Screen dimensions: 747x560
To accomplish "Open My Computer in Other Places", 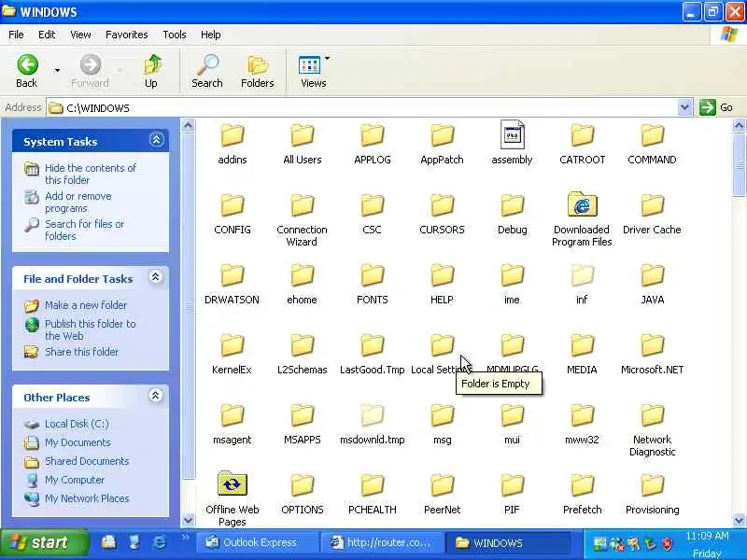I will click(x=75, y=480).
